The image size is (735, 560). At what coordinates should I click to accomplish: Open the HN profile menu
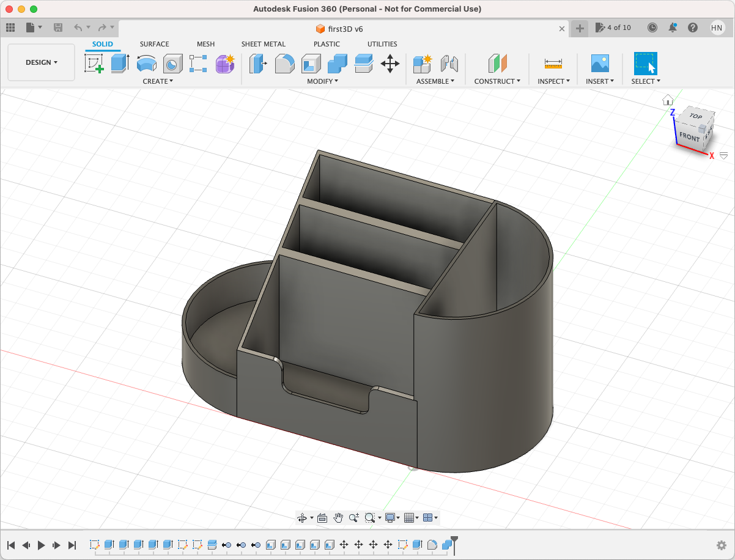pyautogui.click(x=717, y=28)
